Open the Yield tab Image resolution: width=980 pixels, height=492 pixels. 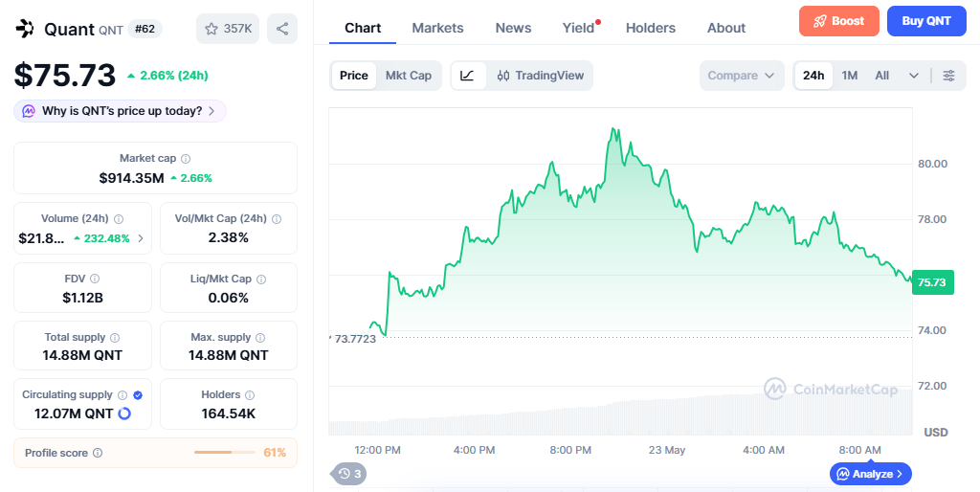click(579, 28)
